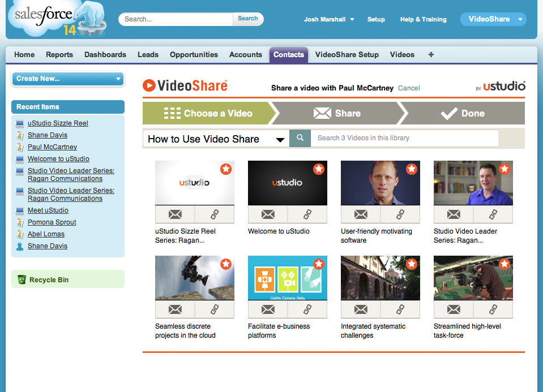Email the Seamless discrete projects video
Screen dimensions: 543x392
(x=175, y=309)
